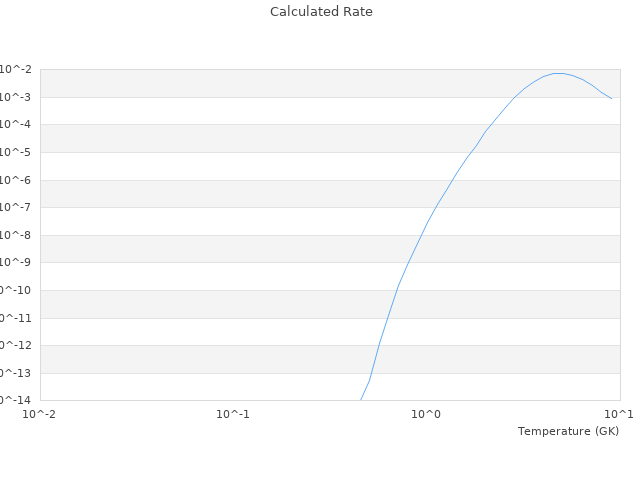Click the peak of the blue rate curve
Image resolution: width=640 pixels, height=480 pixels.
[558, 73]
